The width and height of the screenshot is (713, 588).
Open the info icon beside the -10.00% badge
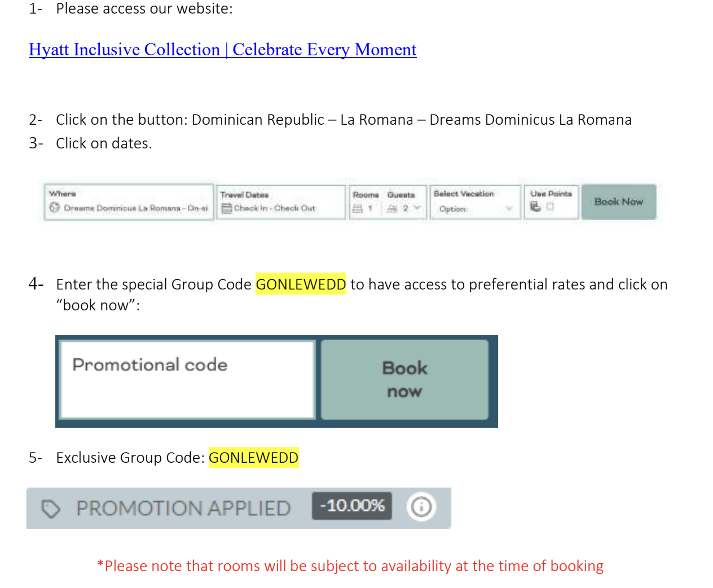(x=421, y=507)
